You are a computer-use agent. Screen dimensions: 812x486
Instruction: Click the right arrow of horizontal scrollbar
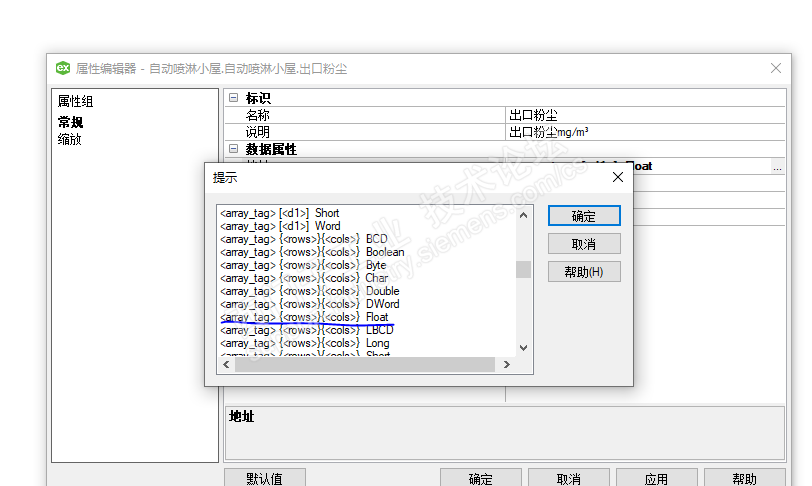(x=506, y=365)
